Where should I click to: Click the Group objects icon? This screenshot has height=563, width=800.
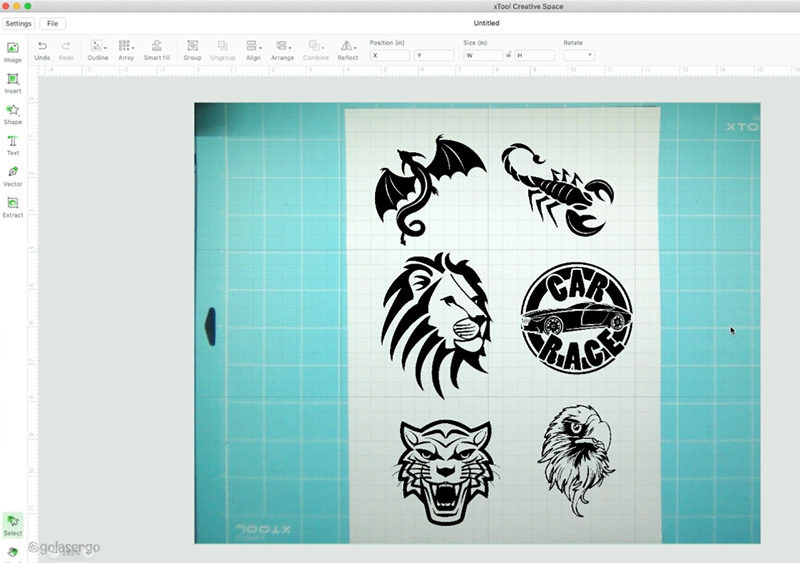pos(192,46)
